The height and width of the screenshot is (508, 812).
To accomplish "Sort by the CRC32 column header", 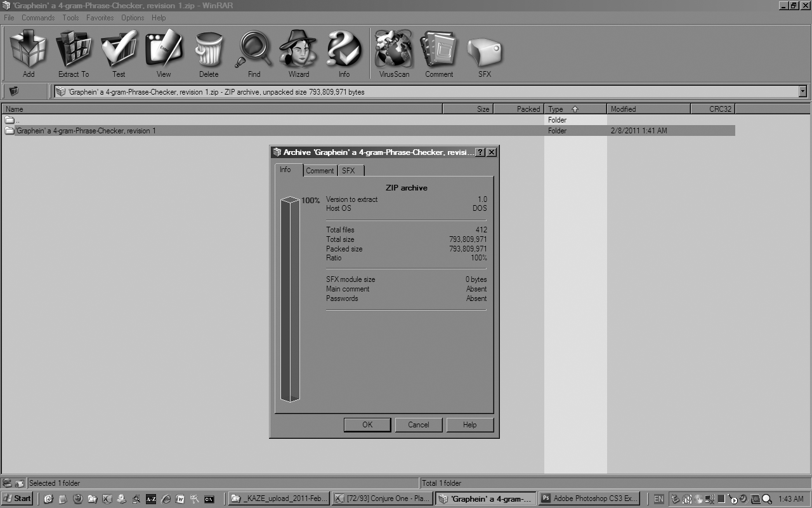I will pos(713,109).
